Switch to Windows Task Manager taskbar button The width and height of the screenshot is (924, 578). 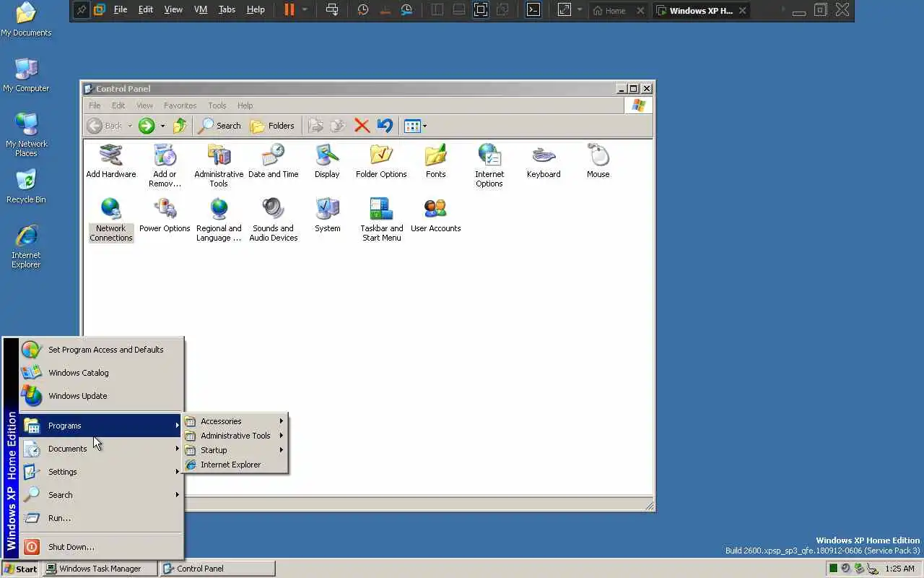pyautogui.click(x=100, y=569)
